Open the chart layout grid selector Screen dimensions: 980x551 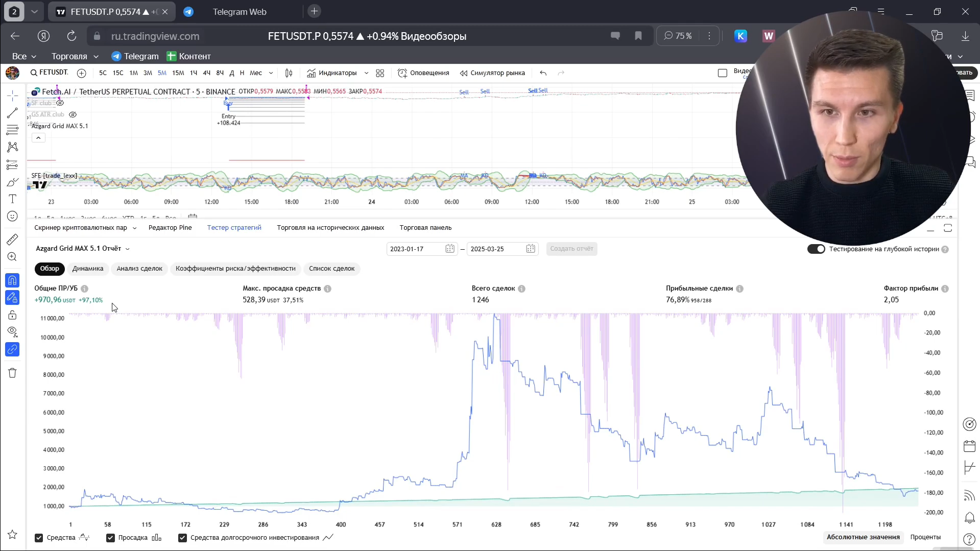tap(380, 73)
